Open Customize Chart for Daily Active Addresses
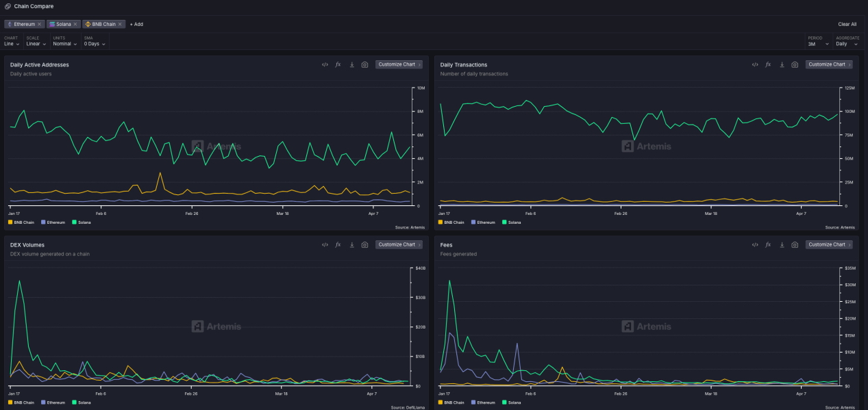 (x=399, y=64)
